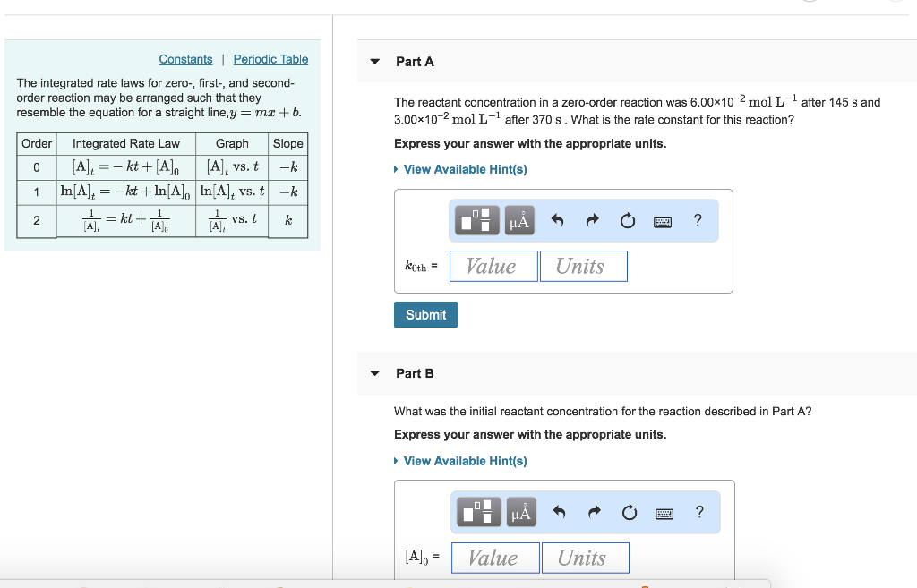The width and height of the screenshot is (917, 588).
Task: Click the Units field for [A]0 in Part B
Action: pos(585,557)
